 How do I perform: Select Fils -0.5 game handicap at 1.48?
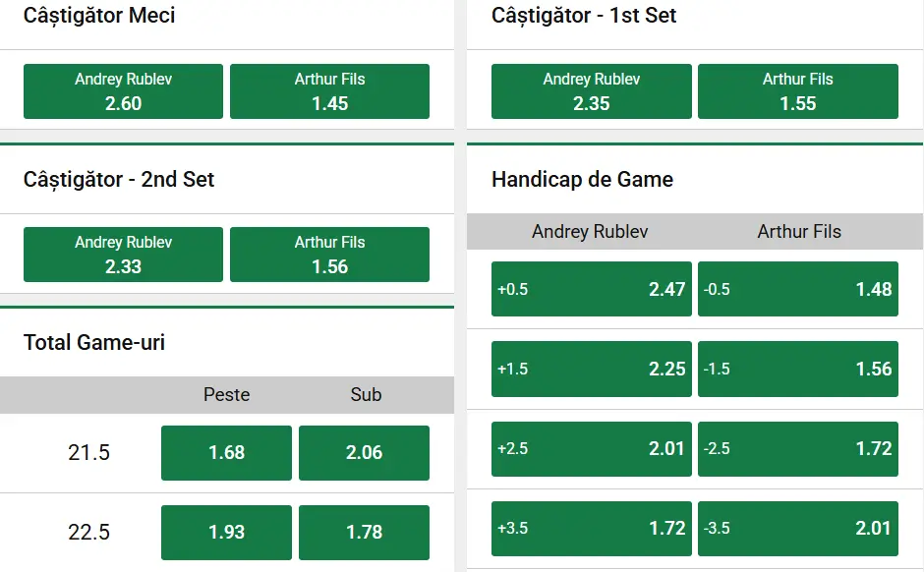pos(797,289)
